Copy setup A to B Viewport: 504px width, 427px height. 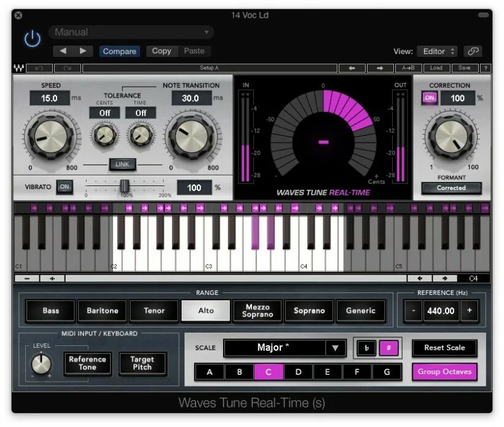(x=408, y=68)
